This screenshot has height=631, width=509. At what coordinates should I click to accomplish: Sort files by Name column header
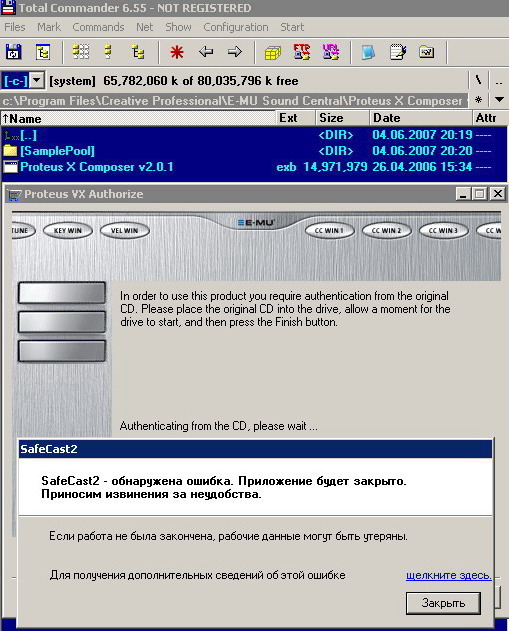coord(138,118)
